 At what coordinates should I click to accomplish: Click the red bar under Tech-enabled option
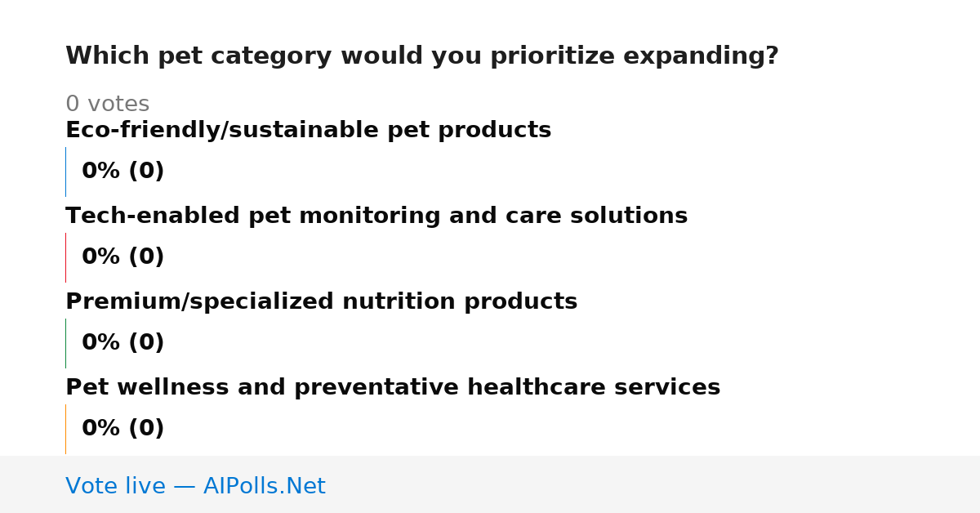click(x=65, y=257)
